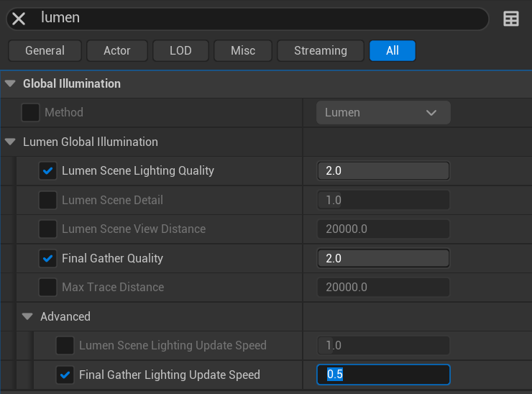The width and height of the screenshot is (532, 394).
Task: Disable Final Gather Quality override
Action: 47,258
